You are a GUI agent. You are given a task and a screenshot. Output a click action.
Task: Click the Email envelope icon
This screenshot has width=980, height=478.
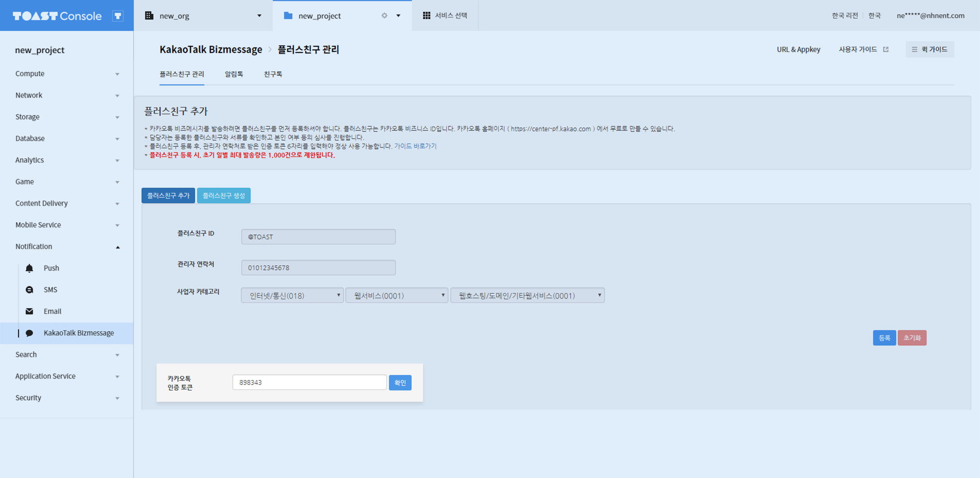[29, 311]
